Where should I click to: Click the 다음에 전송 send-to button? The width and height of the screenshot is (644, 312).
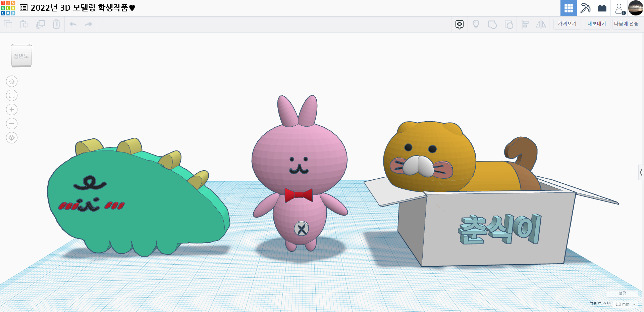coord(626,24)
